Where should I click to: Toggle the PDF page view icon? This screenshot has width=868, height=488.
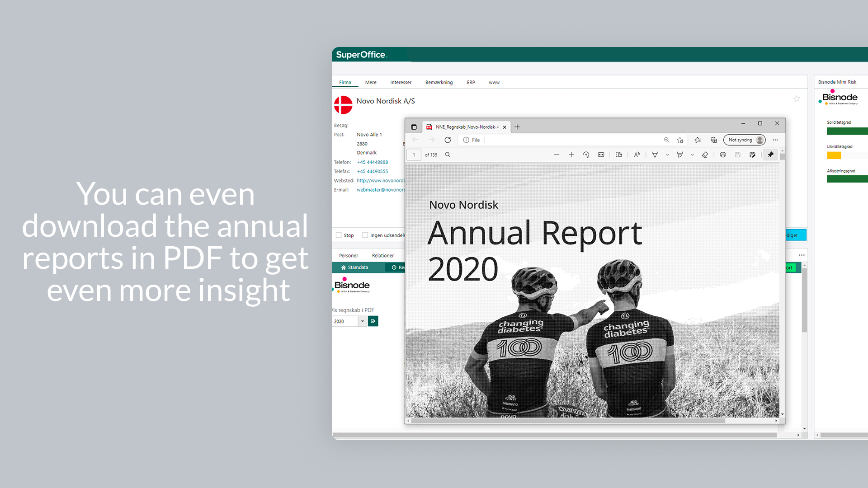point(619,155)
